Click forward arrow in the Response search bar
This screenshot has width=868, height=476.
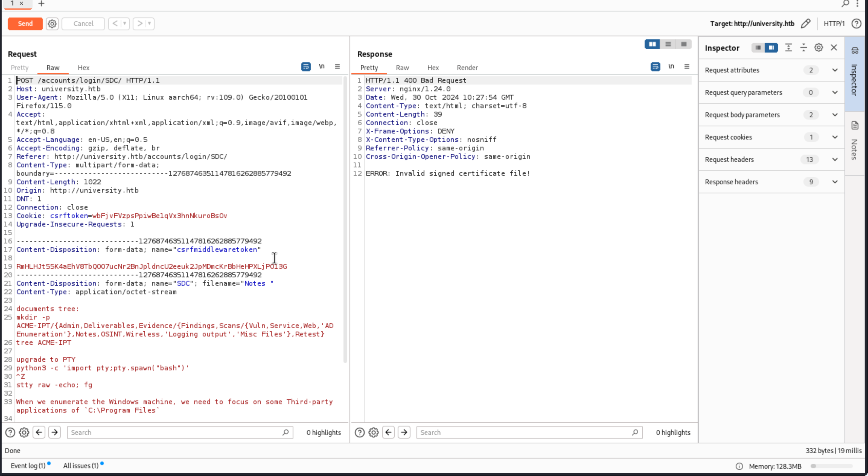pyautogui.click(x=404, y=432)
